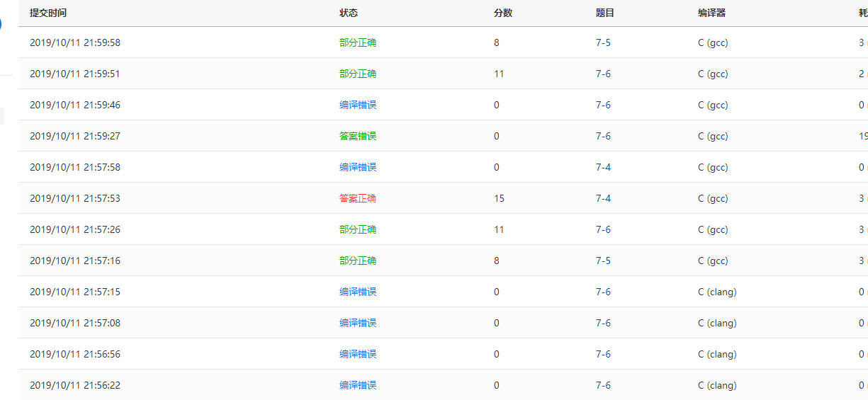Screen dimensions: 868x400
Task: Open 部分正确 status for 21:57:16 submission
Action: pos(358,261)
